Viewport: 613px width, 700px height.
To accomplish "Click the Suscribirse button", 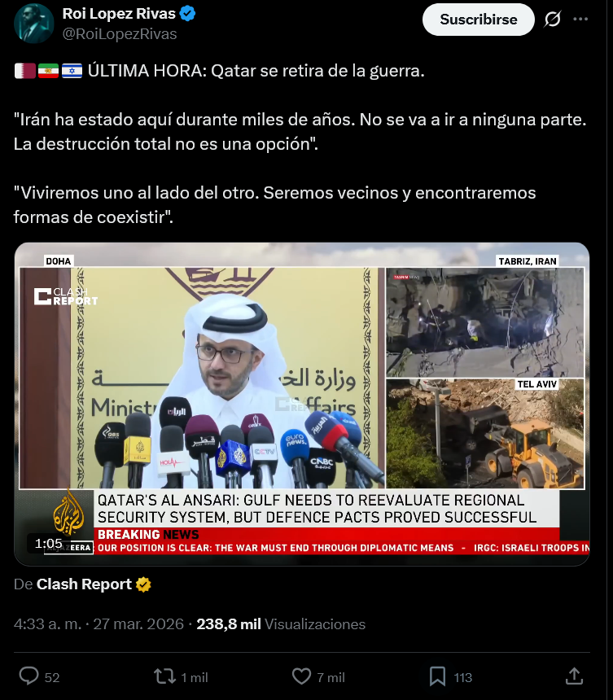I will [478, 20].
